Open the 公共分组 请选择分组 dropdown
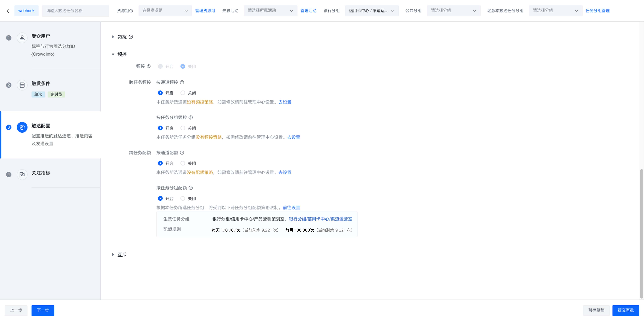The width and height of the screenshot is (644, 321). tap(453, 11)
